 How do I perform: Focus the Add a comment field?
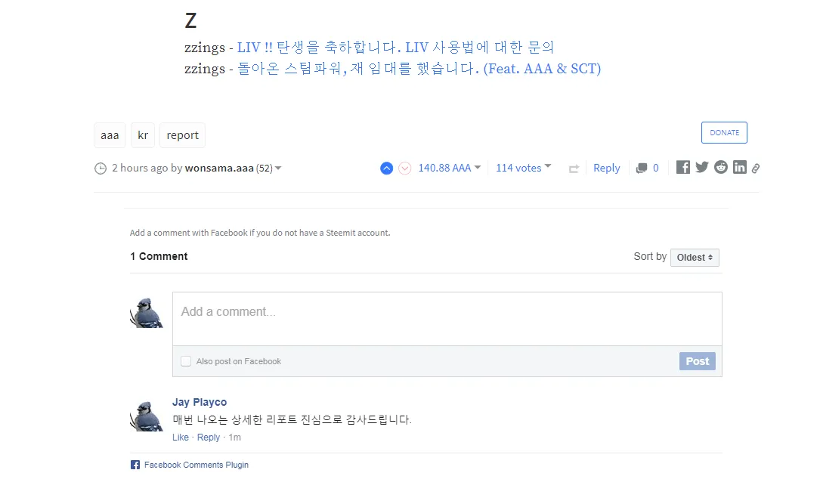click(x=447, y=319)
